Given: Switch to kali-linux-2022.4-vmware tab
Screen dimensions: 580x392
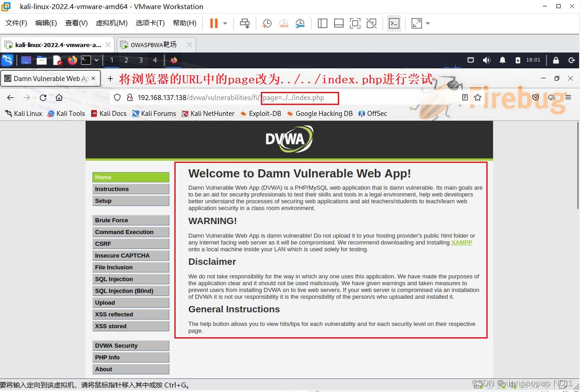Looking at the screenshot, I should [x=57, y=45].
